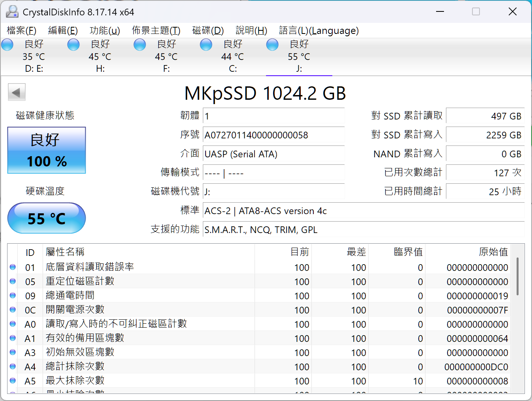The width and height of the screenshot is (532, 401).
Task: Click the F: drive health orb
Action: click(x=140, y=45)
